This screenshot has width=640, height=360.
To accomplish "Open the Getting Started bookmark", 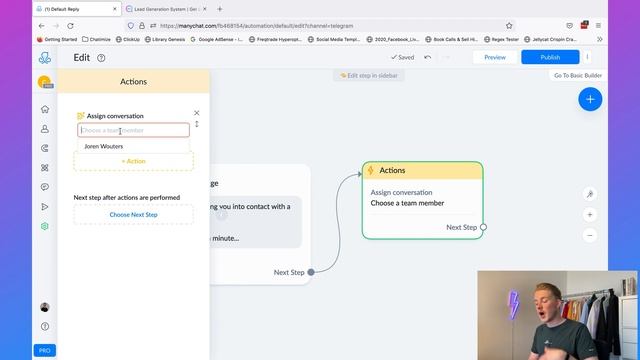I will tap(57, 39).
